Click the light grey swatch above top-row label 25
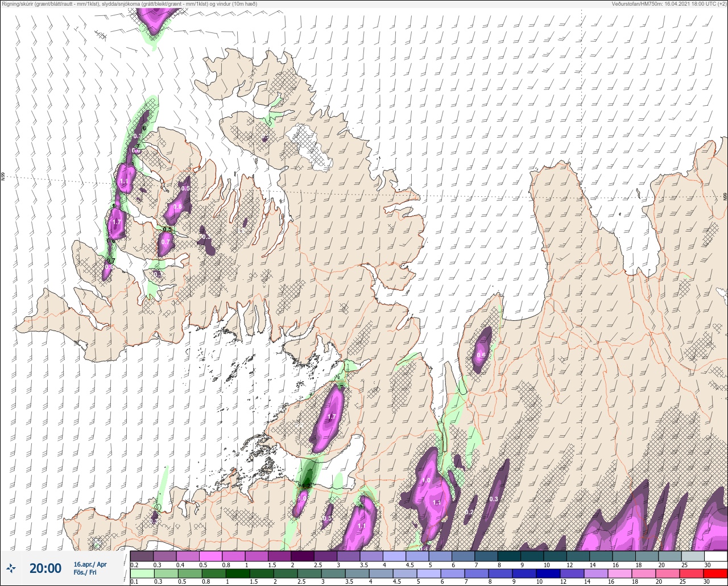This screenshot has width=728, height=586. [693, 556]
